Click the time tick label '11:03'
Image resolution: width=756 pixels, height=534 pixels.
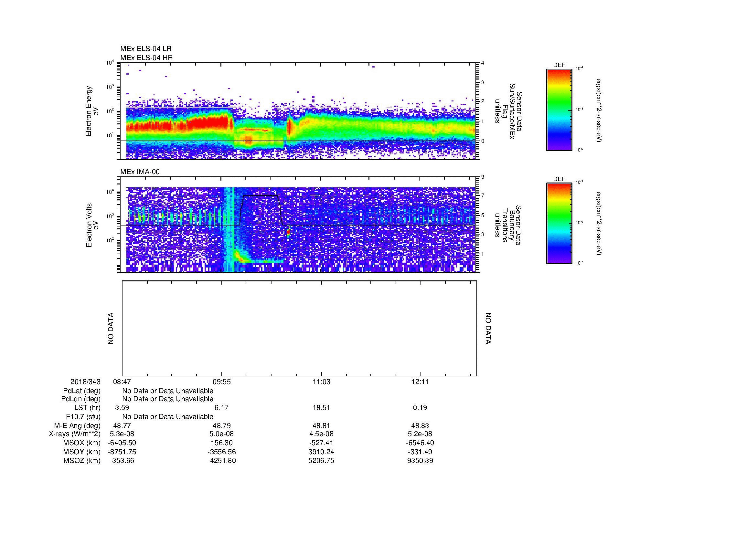321,382
